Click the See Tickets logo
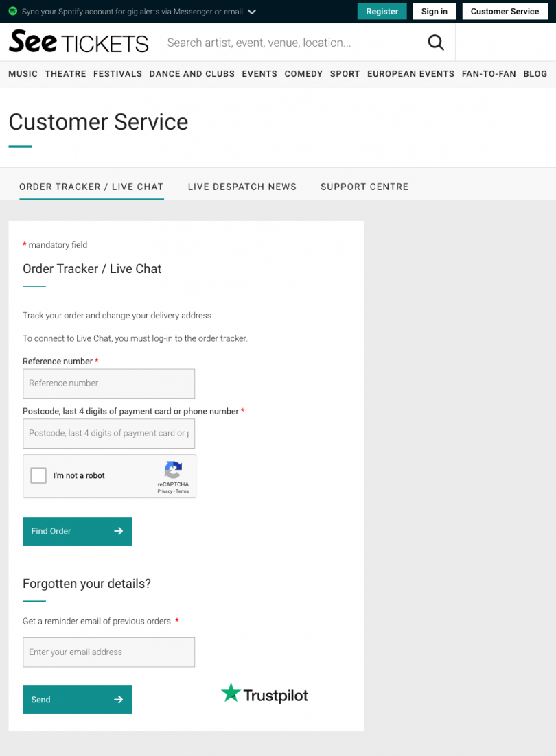 [x=79, y=42]
